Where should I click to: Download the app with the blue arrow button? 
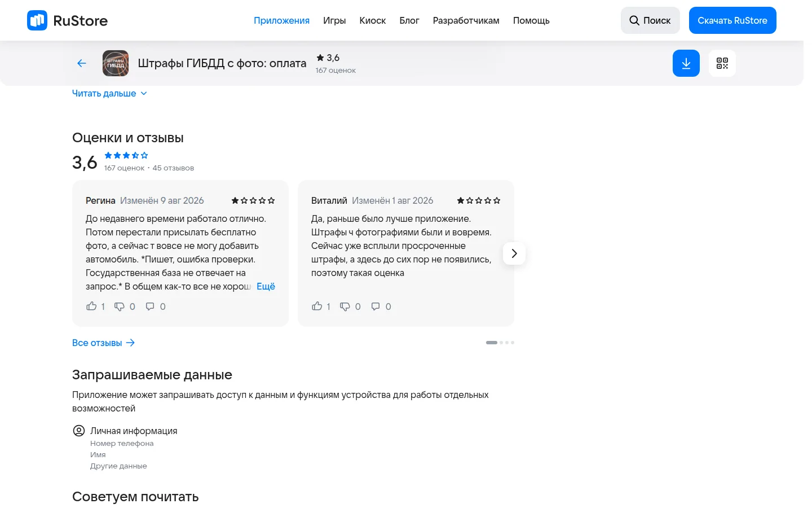tap(686, 63)
